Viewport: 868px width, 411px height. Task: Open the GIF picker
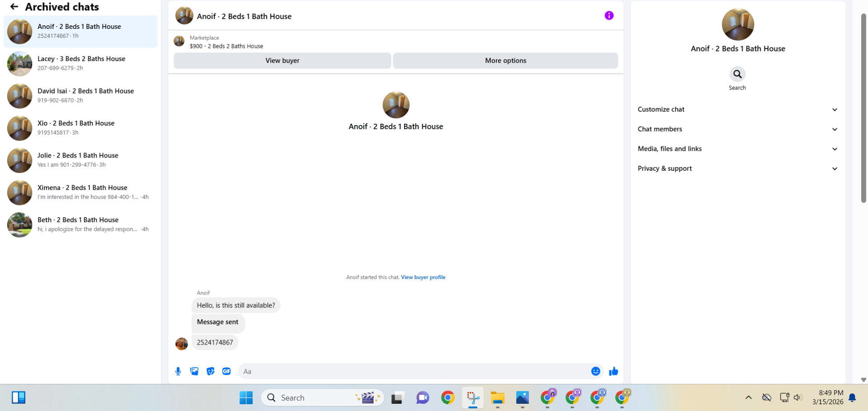pos(226,371)
